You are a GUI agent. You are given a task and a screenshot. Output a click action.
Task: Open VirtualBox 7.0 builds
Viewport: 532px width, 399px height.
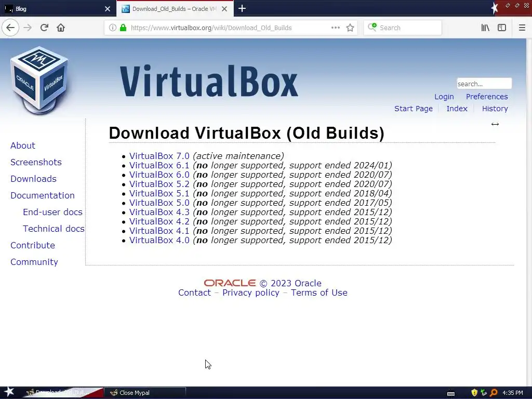click(159, 156)
